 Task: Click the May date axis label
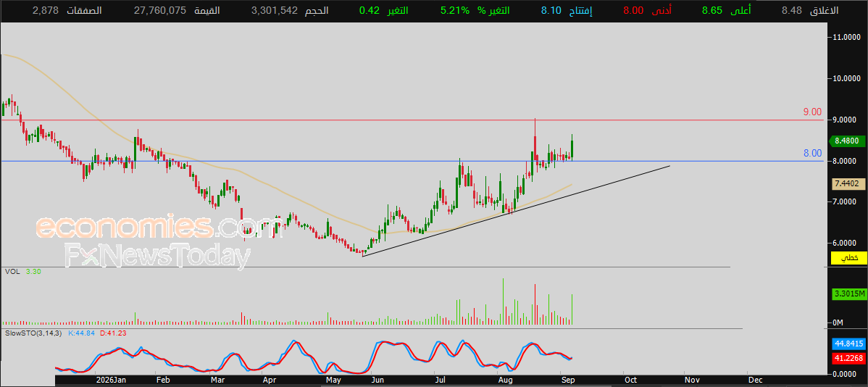[x=333, y=380]
